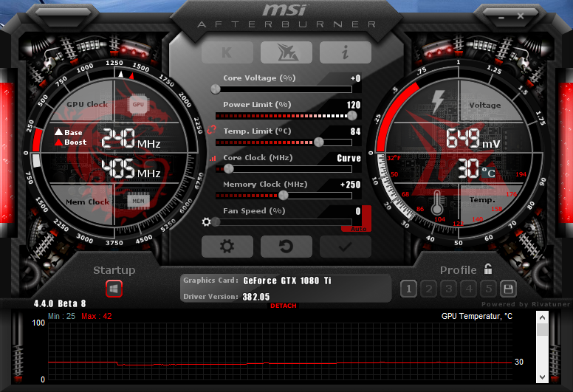
Task: Click the 405 MHz memory clock readout
Action: coord(131,169)
